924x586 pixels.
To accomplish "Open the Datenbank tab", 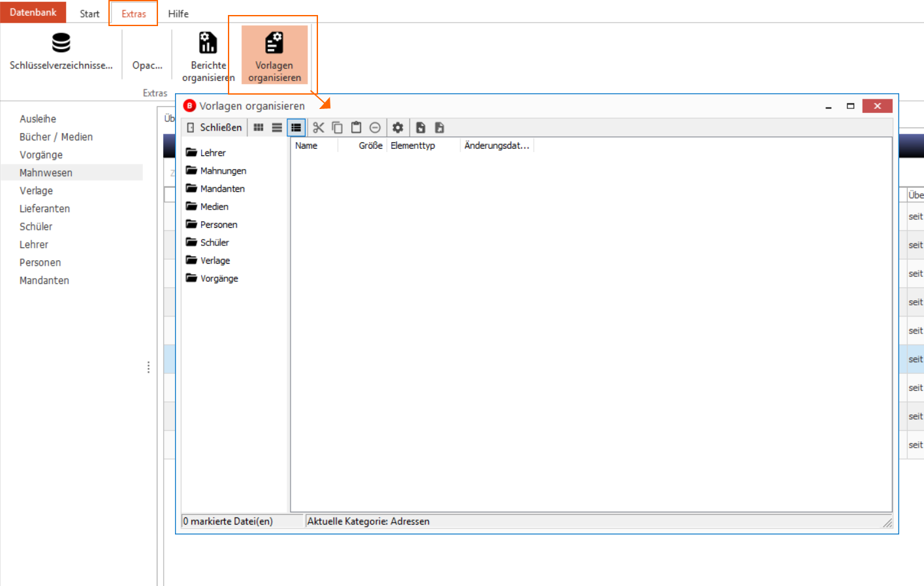I will point(33,12).
